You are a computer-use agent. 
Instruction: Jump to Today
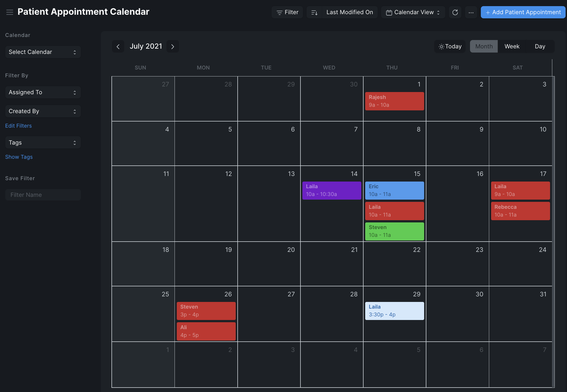(450, 46)
